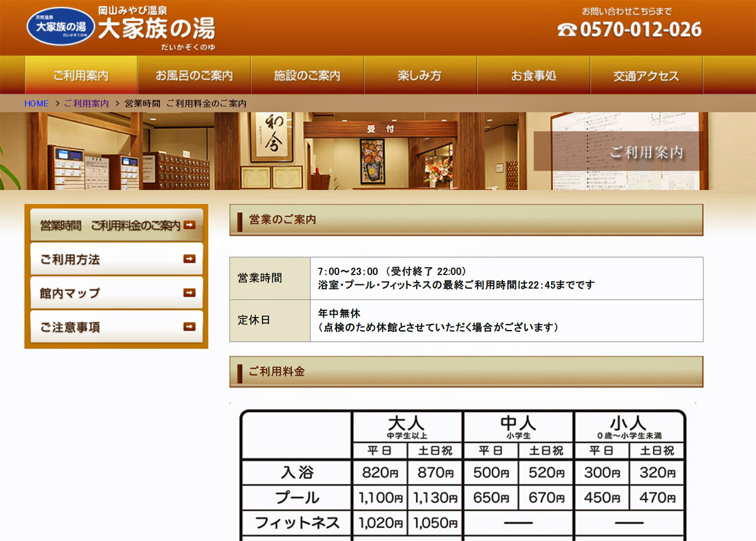
Task: Navigate to 交通アクセス in the menu
Action: click(646, 75)
